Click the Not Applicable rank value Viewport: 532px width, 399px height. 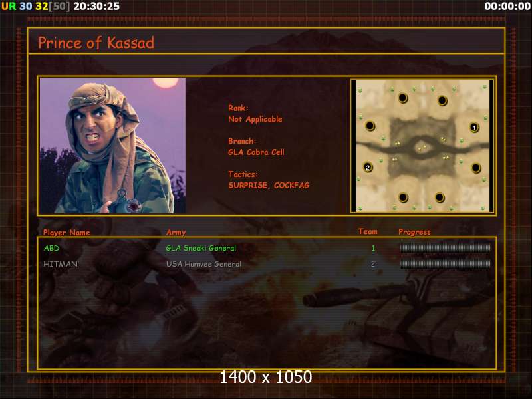click(255, 119)
